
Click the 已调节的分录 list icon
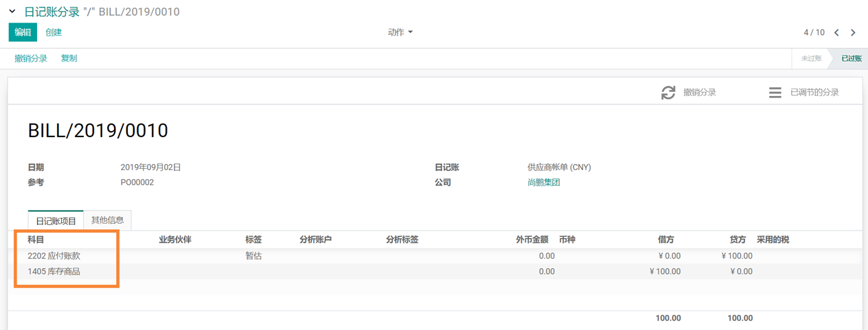click(x=775, y=92)
